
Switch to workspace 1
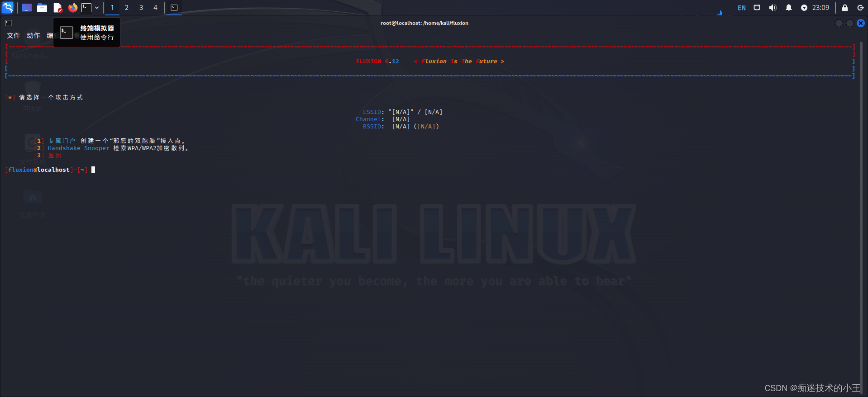[x=112, y=8]
